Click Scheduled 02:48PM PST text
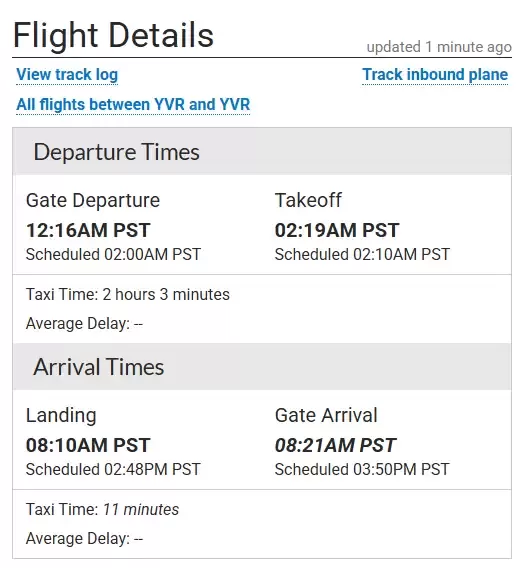Image resolution: width=519 pixels, height=568 pixels. (113, 469)
